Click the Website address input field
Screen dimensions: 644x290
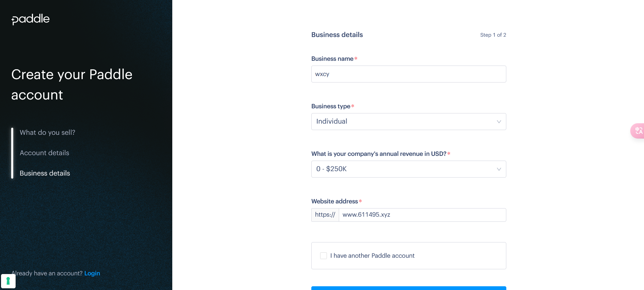[422, 215]
